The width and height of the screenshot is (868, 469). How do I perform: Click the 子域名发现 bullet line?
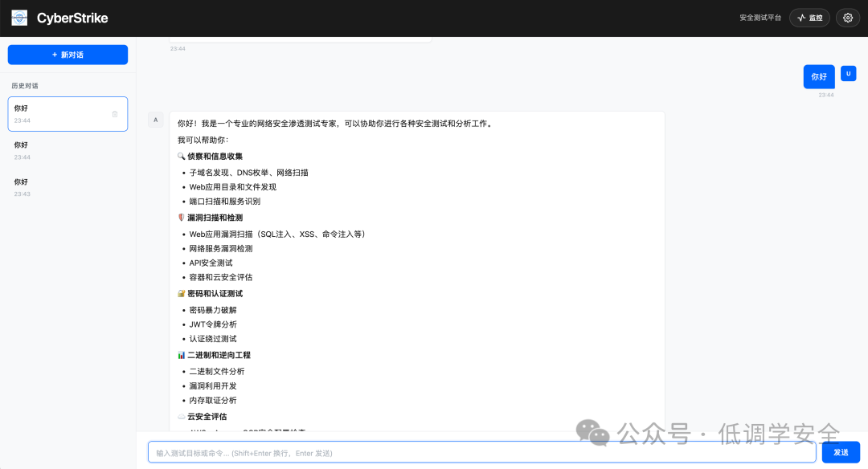[x=248, y=173]
